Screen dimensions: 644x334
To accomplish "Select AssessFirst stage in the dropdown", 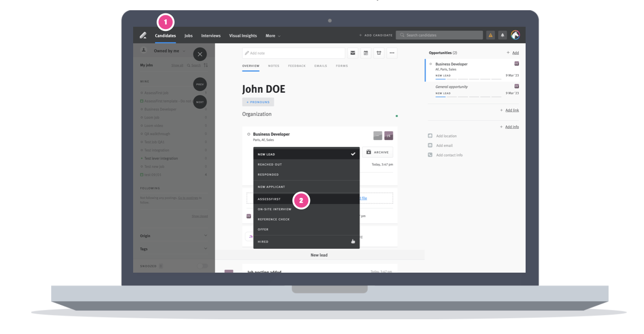I will tap(269, 199).
